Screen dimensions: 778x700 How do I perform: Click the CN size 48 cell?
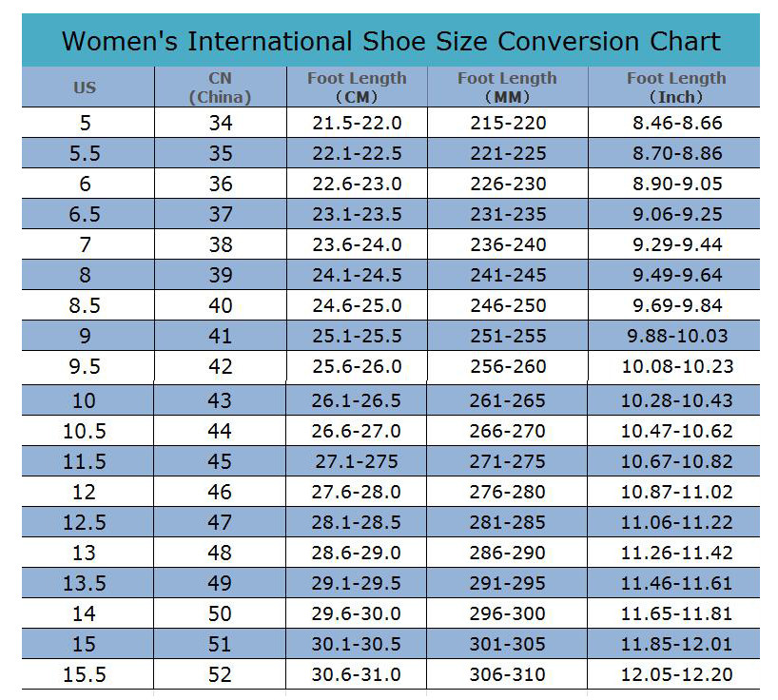click(220, 553)
